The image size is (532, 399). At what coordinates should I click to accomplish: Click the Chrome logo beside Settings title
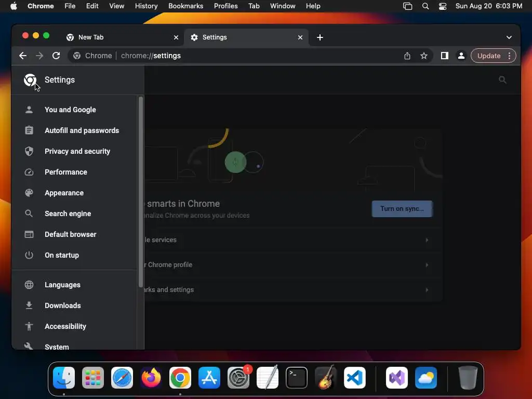[x=30, y=79]
